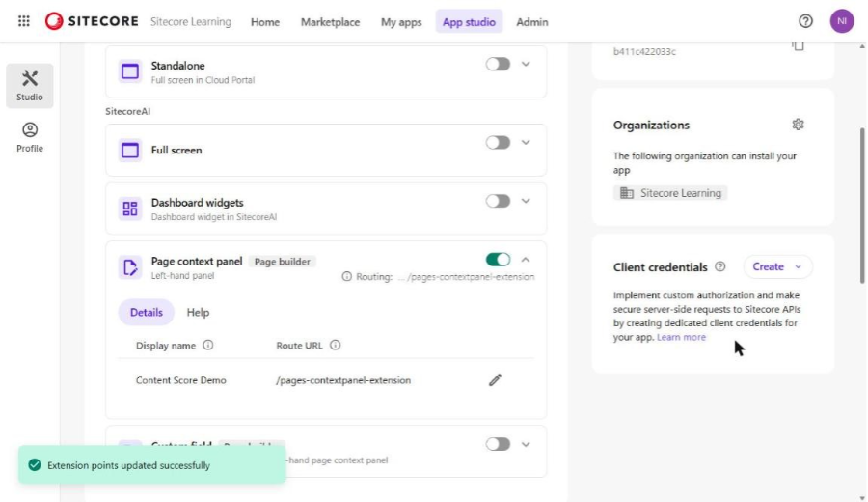Click the Routing path text
Viewport: 868px width, 502px height.
[x=466, y=276]
